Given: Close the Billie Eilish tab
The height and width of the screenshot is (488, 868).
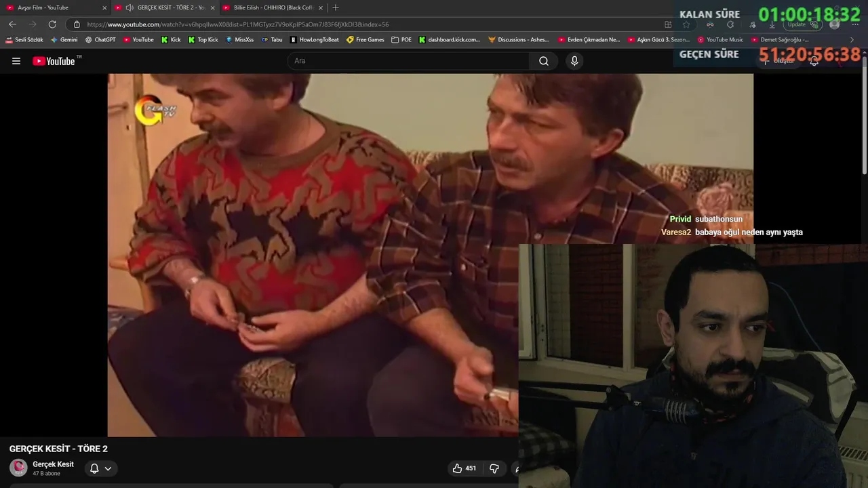Looking at the screenshot, I should point(321,7).
